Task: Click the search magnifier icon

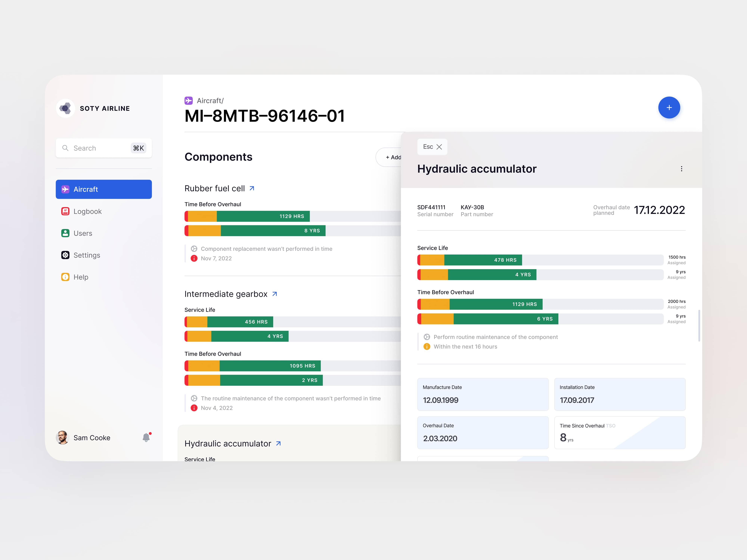Action: coord(66,148)
